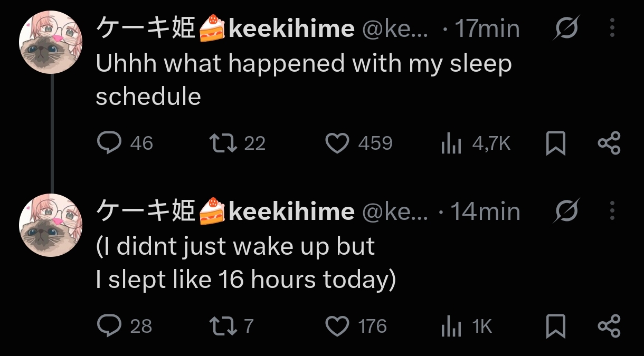Image resolution: width=644 pixels, height=356 pixels.
Task: Open Grok icon on 14min tweet
Action: click(566, 211)
